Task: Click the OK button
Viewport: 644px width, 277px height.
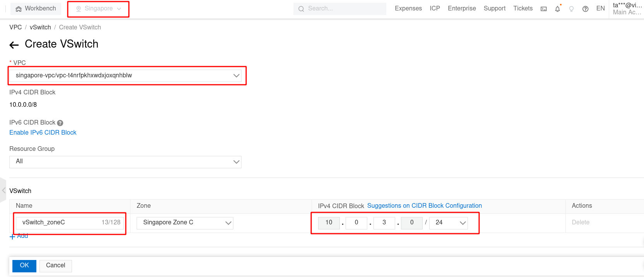Action: click(x=24, y=265)
